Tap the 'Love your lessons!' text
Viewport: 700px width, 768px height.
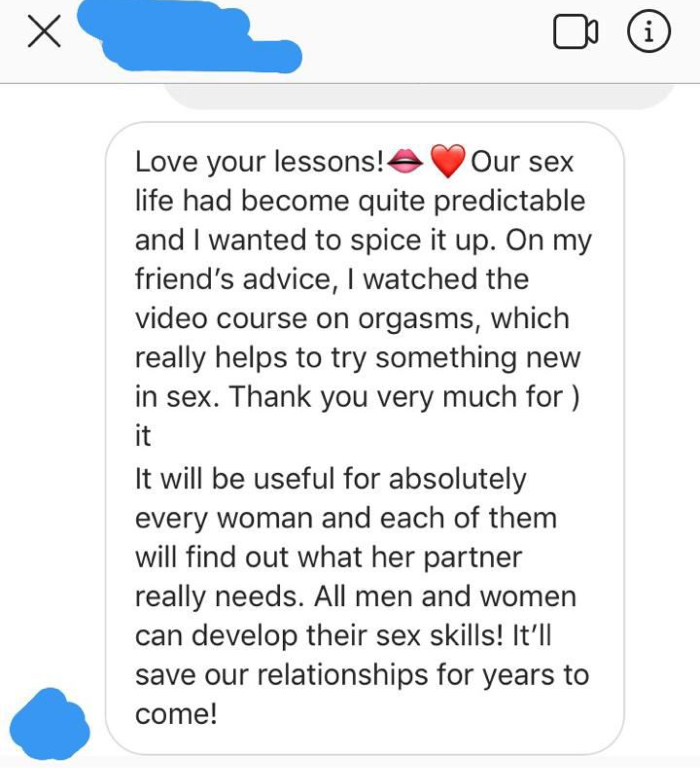260,162
